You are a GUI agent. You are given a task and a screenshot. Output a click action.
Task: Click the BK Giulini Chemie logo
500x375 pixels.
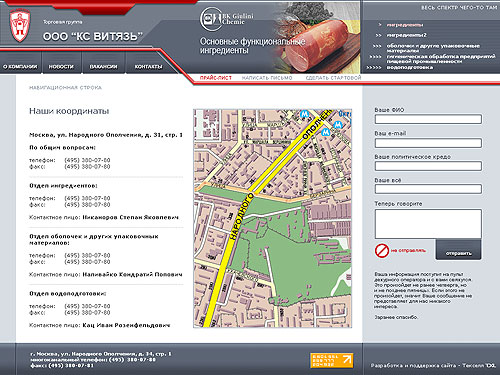click(227, 19)
